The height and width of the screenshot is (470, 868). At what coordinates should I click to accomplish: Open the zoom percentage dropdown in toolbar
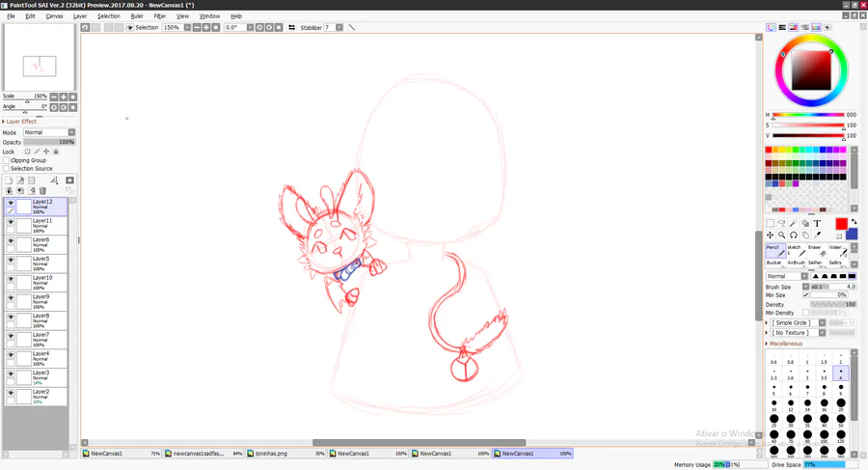coord(187,27)
